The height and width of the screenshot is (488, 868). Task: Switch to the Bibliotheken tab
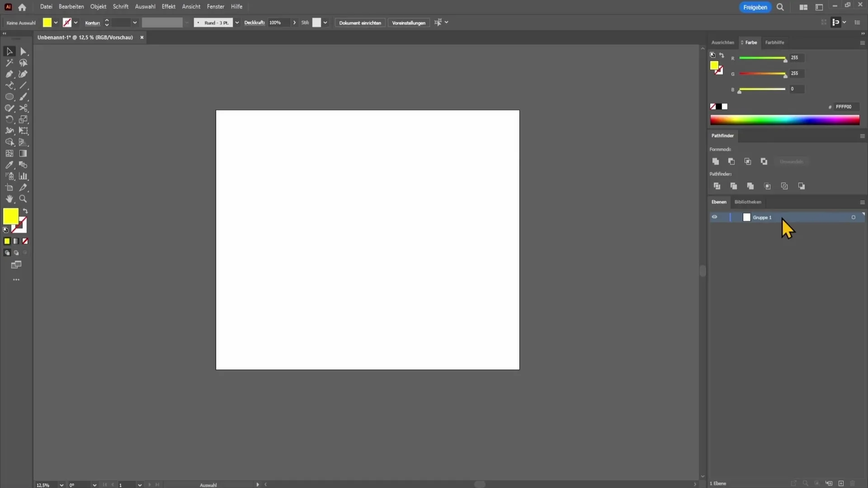click(748, 202)
